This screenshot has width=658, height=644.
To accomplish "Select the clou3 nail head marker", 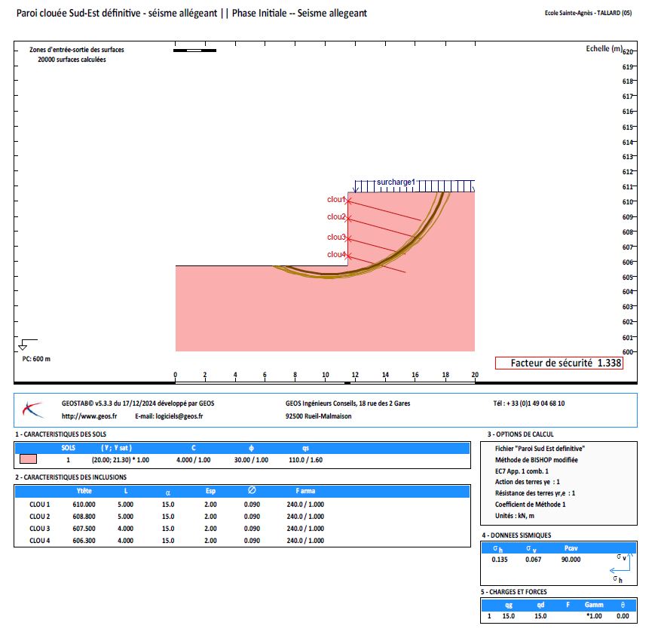I will [x=348, y=238].
